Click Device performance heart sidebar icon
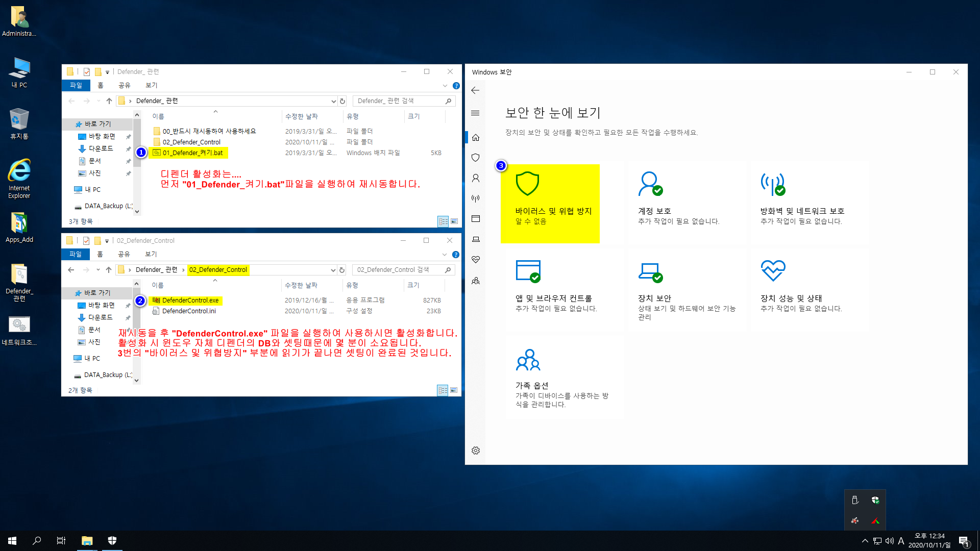 click(x=475, y=260)
